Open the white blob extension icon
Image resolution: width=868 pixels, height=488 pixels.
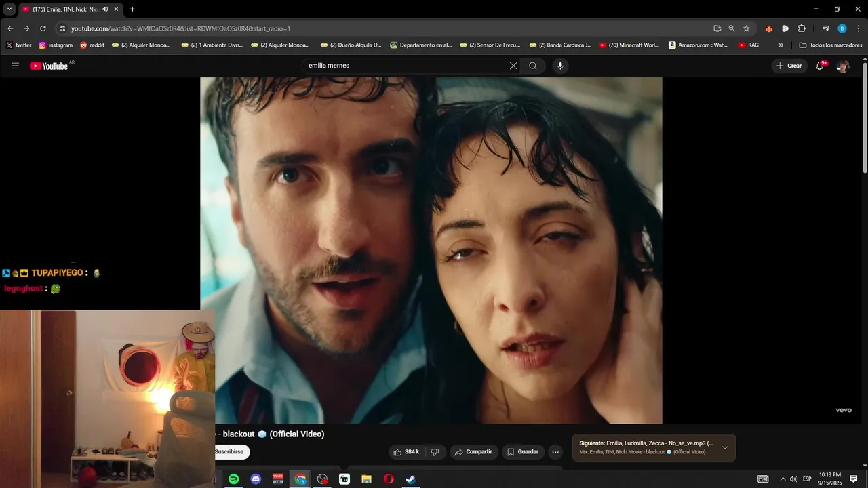(x=785, y=28)
